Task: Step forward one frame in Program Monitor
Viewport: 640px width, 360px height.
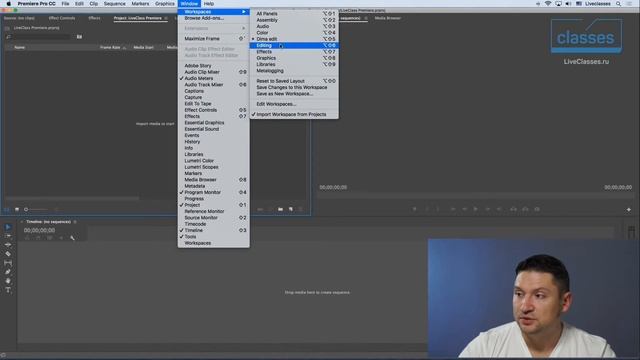Action: click(x=487, y=209)
